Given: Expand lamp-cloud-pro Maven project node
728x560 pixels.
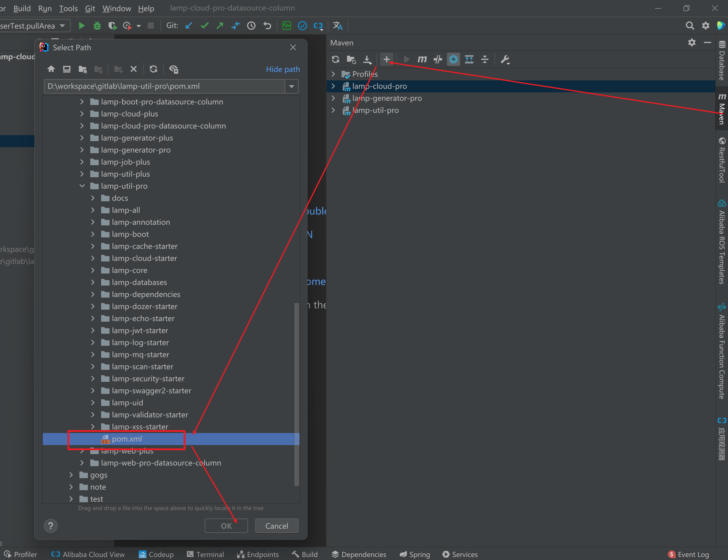Looking at the screenshot, I should click(x=333, y=86).
